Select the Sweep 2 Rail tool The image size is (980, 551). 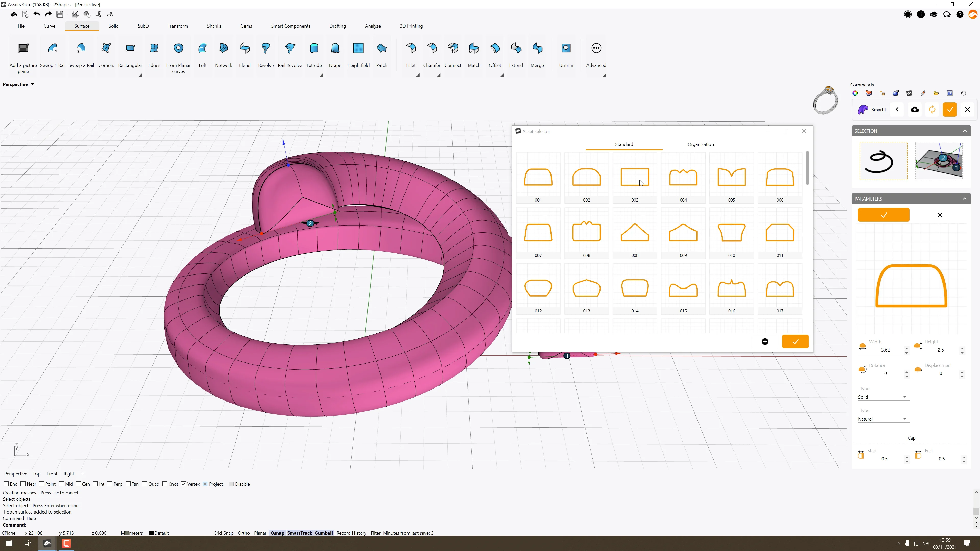pyautogui.click(x=81, y=55)
